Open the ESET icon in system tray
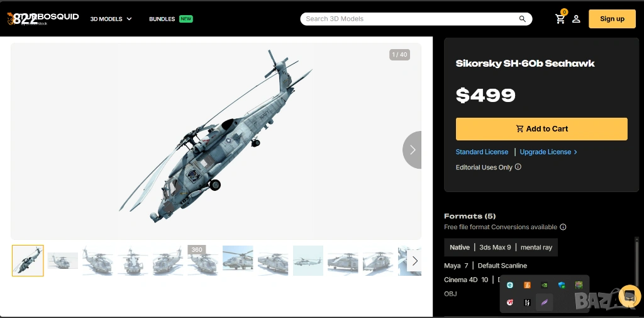This screenshot has width=644, height=318. pyautogui.click(x=510, y=285)
